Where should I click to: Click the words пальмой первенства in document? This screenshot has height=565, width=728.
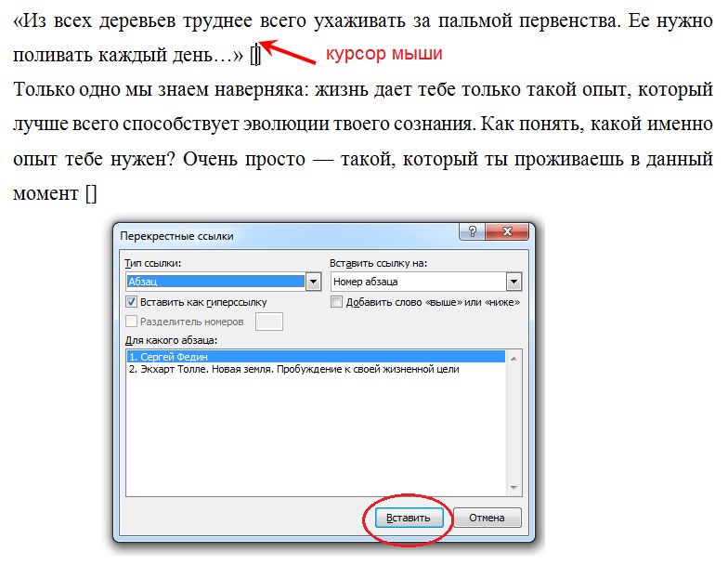click(529, 20)
